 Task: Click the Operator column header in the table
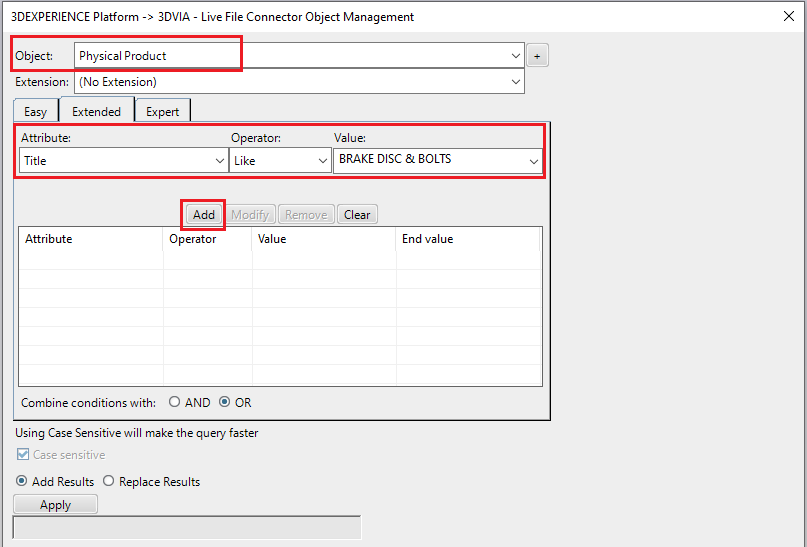207,239
